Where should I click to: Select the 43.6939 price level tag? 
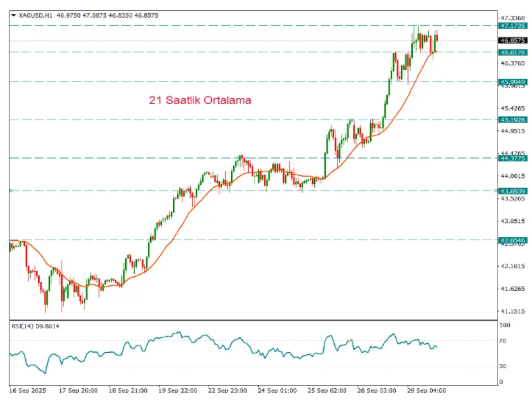click(512, 191)
